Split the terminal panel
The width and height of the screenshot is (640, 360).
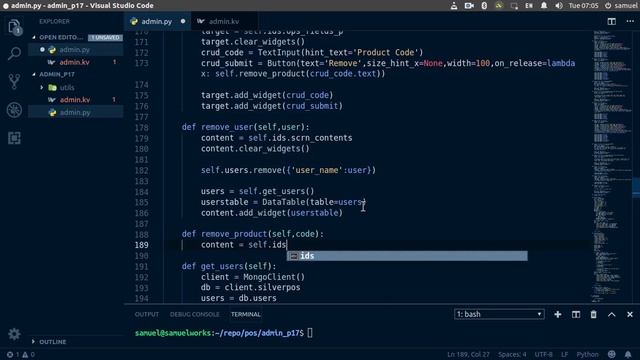coord(576,314)
